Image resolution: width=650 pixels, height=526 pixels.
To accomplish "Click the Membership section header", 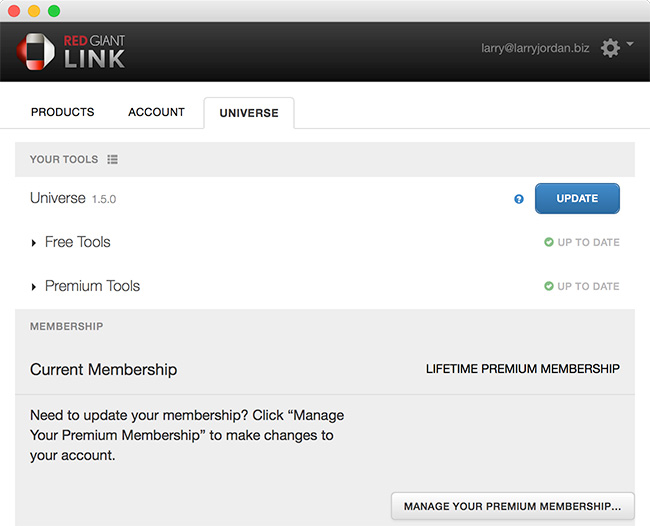I will click(66, 326).
